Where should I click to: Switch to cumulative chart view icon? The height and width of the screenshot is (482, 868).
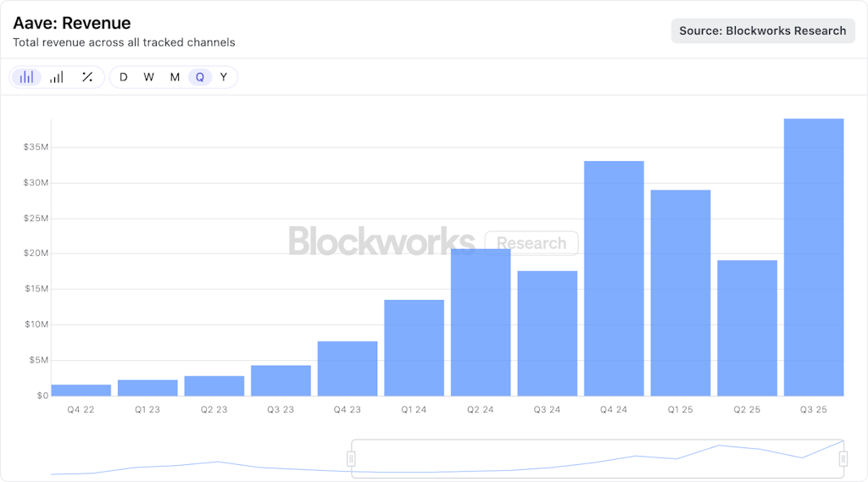57,77
